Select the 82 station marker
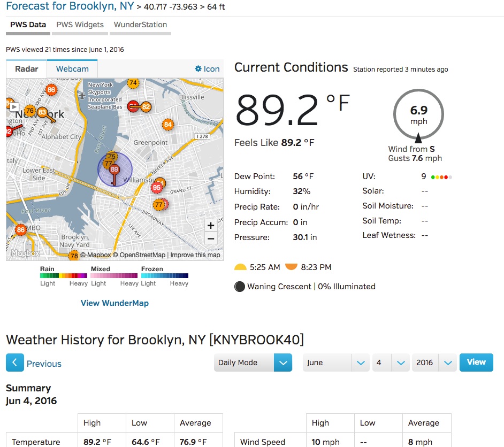 [x=146, y=106]
